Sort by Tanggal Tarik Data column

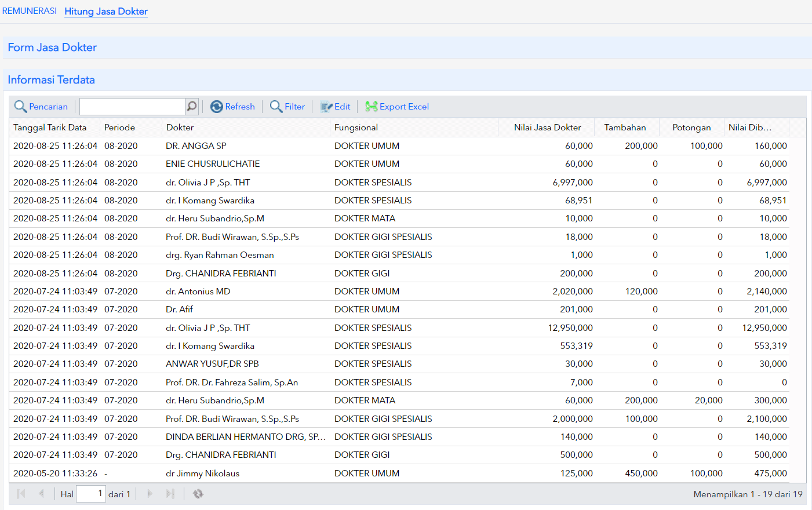54,128
